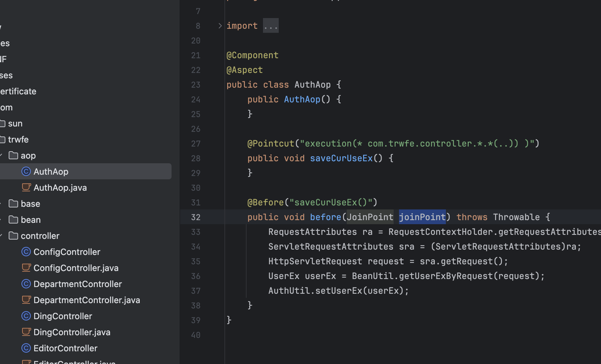Click the DingController class icon

pyautogui.click(x=26, y=316)
